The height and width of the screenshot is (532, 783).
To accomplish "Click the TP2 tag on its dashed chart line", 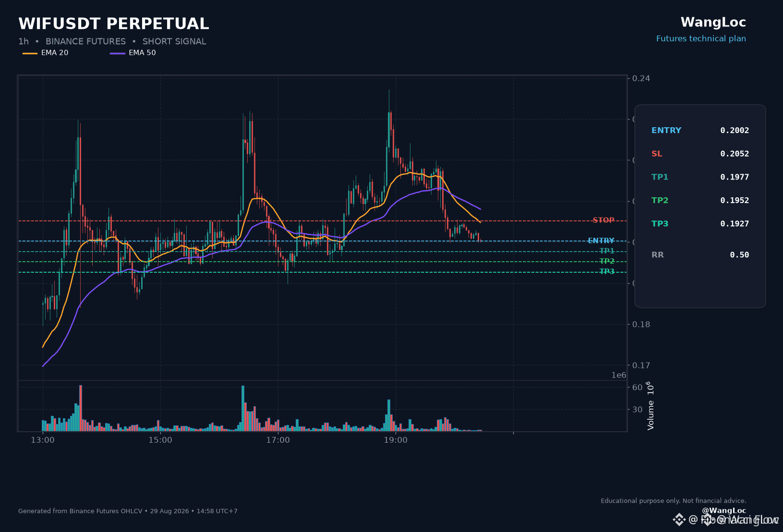I will tap(607, 262).
